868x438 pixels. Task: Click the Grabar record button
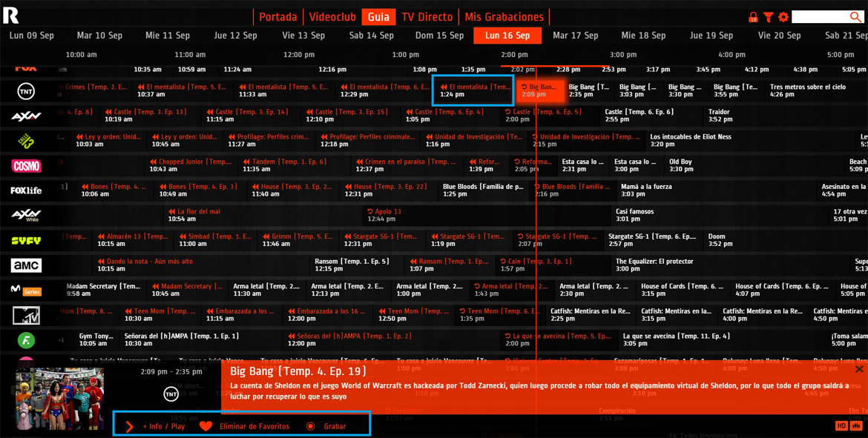coord(326,426)
